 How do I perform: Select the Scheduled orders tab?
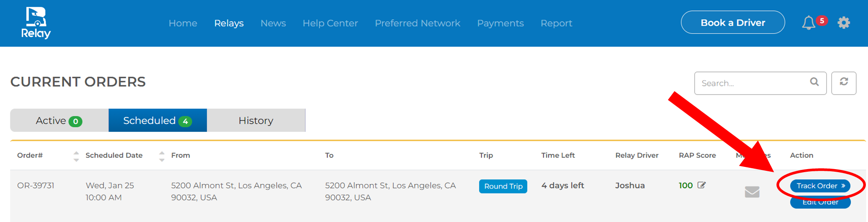[158, 121]
